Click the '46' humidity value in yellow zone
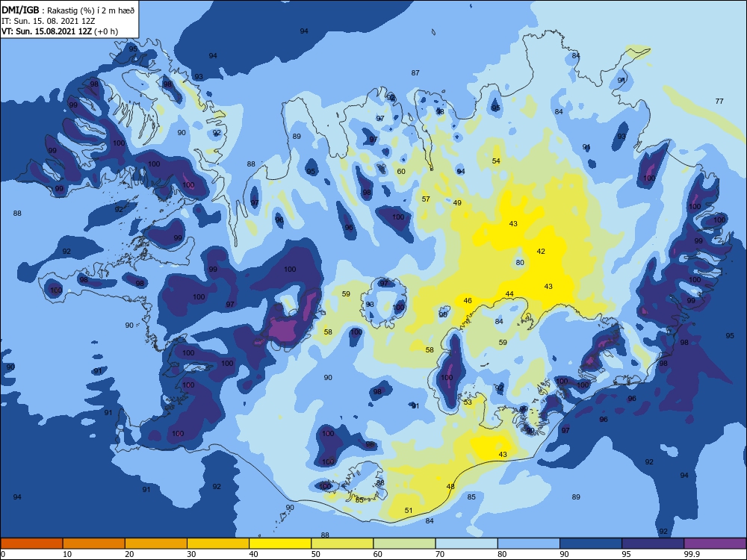 tap(468, 300)
